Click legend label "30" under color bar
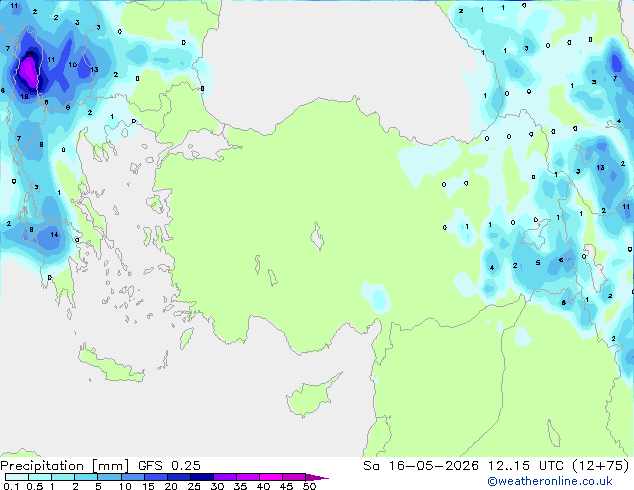 [217, 486]
